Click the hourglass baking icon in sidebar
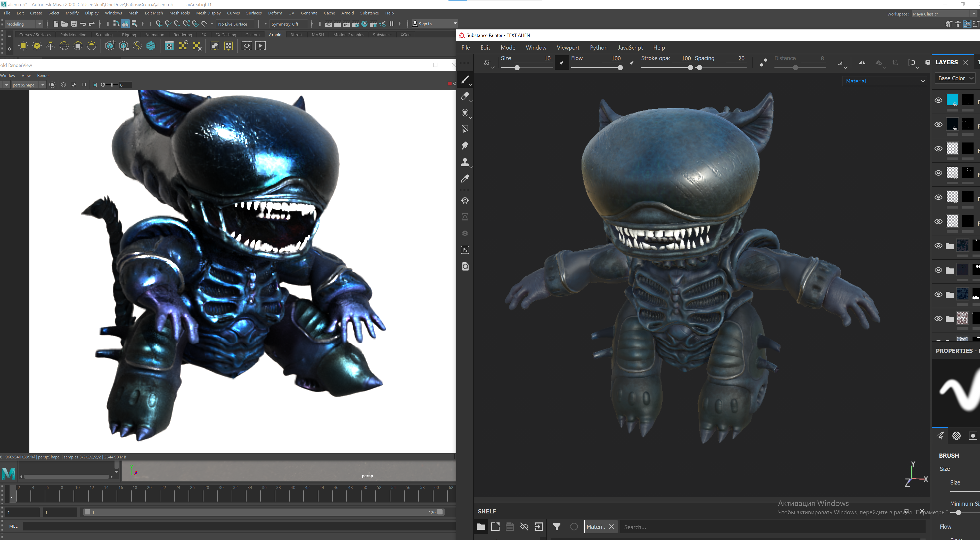The width and height of the screenshot is (980, 540). pos(465,217)
